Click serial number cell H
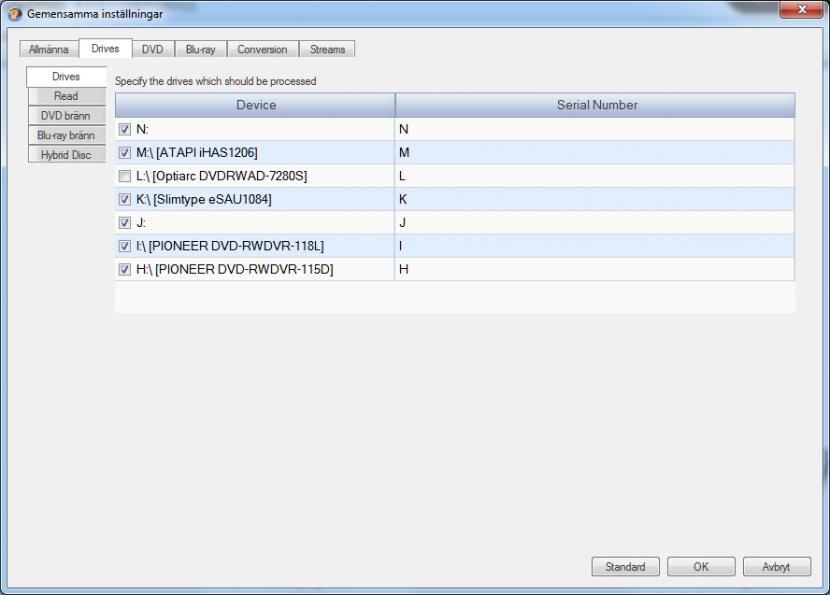830x595 pixels. (x=595, y=269)
